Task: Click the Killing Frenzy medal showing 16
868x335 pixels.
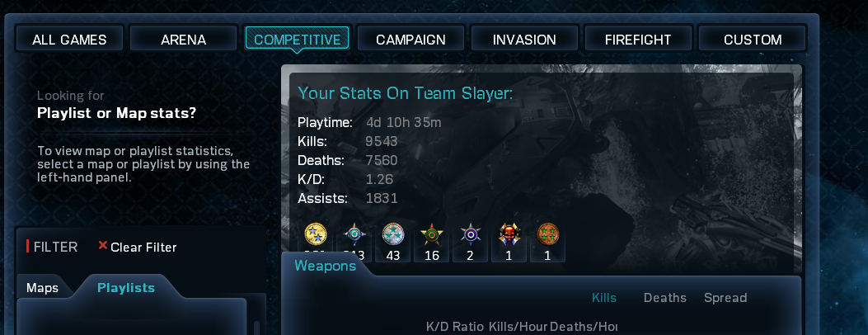Action: click(x=432, y=234)
